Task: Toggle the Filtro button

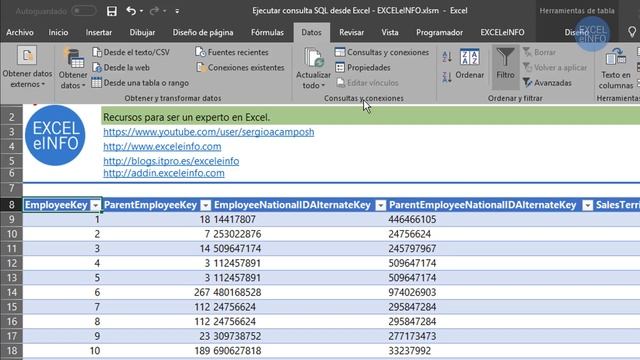Action: click(x=505, y=67)
